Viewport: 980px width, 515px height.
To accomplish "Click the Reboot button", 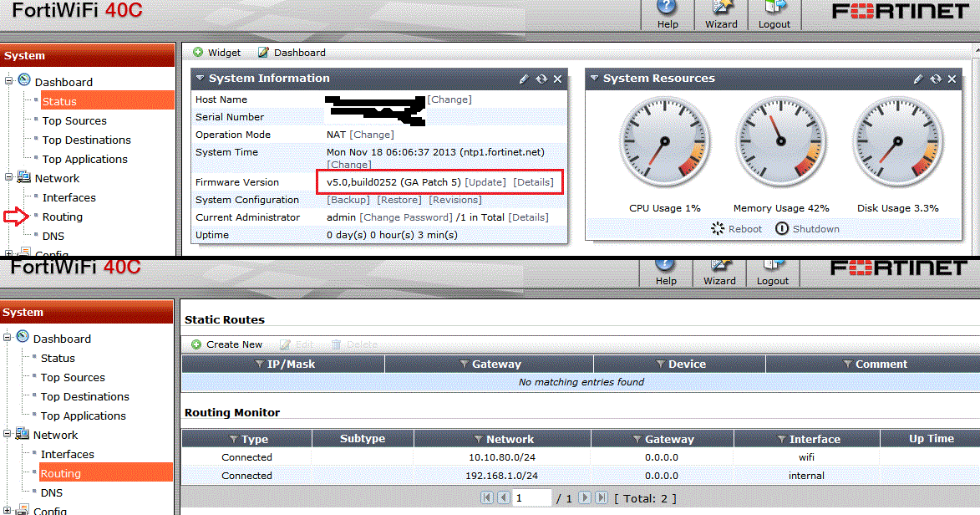I will pyautogui.click(x=736, y=228).
